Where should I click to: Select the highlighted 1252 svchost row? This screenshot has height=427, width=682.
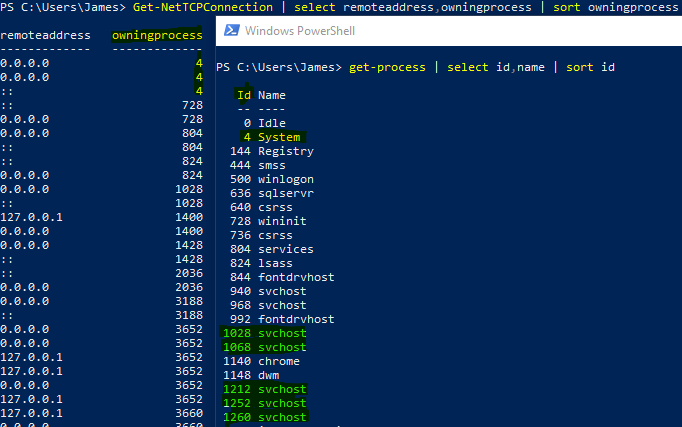tap(265, 403)
